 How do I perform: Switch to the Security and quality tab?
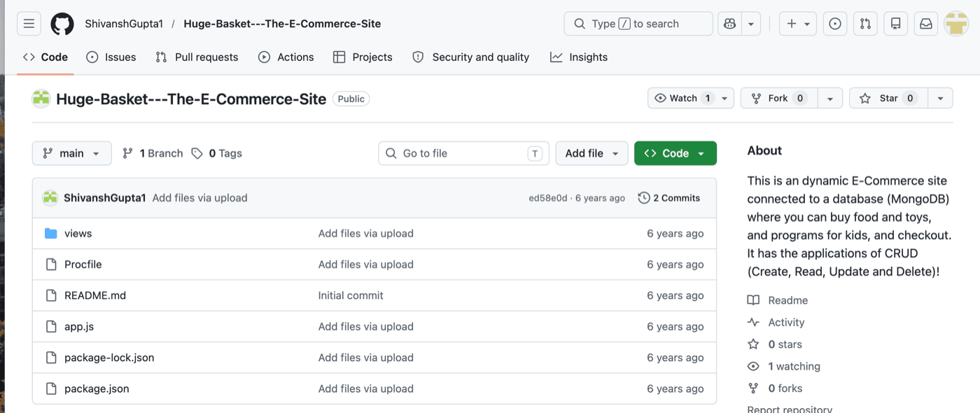coord(470,57)
